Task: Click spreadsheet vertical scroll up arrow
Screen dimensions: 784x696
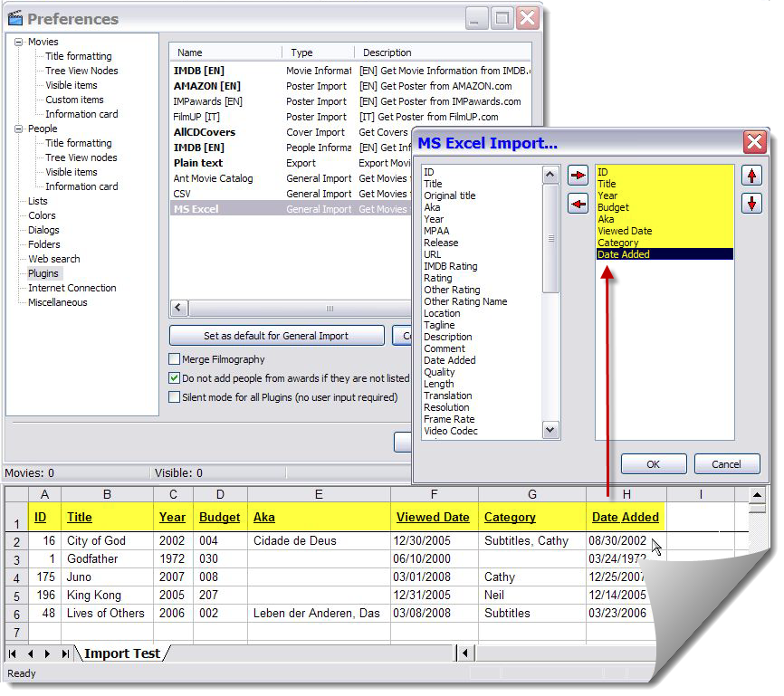Action: [757, 495]
